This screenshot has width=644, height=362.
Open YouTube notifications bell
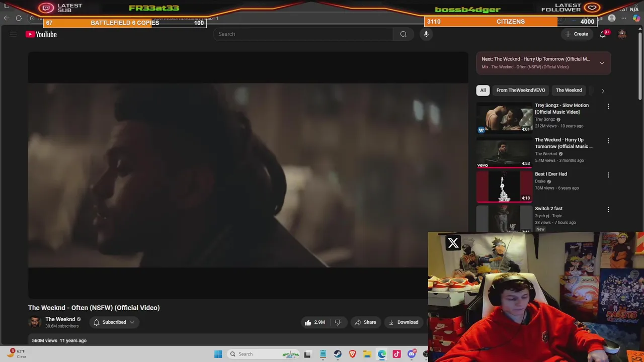point(603,34)
